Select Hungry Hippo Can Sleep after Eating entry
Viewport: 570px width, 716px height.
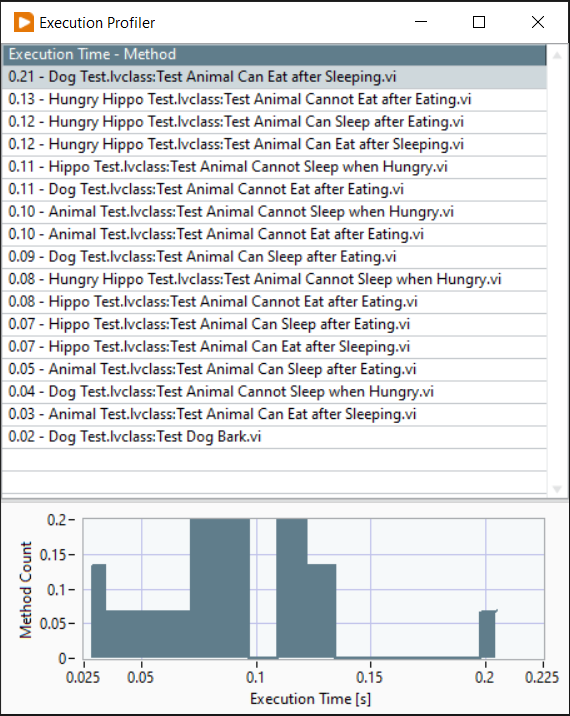[274, 121]
